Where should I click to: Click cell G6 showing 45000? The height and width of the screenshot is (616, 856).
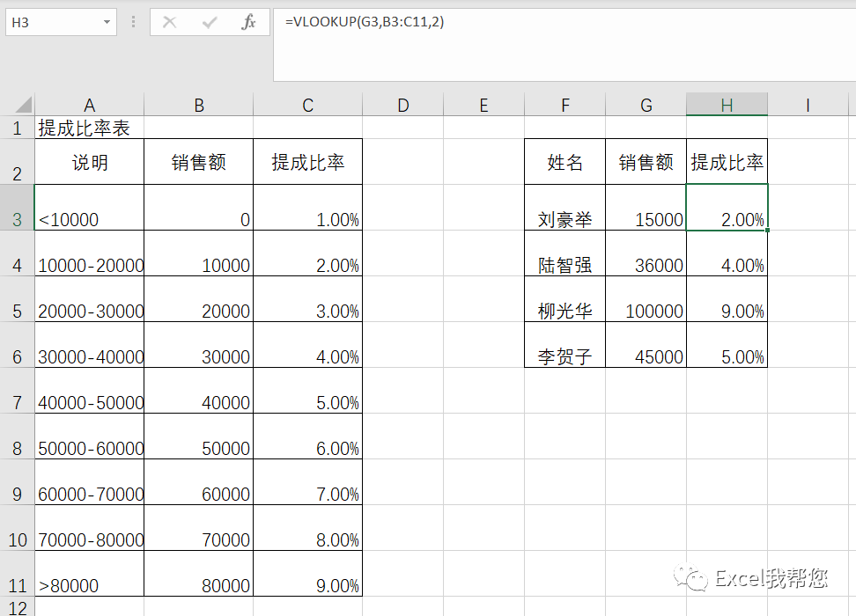click(x=646, y=345)
